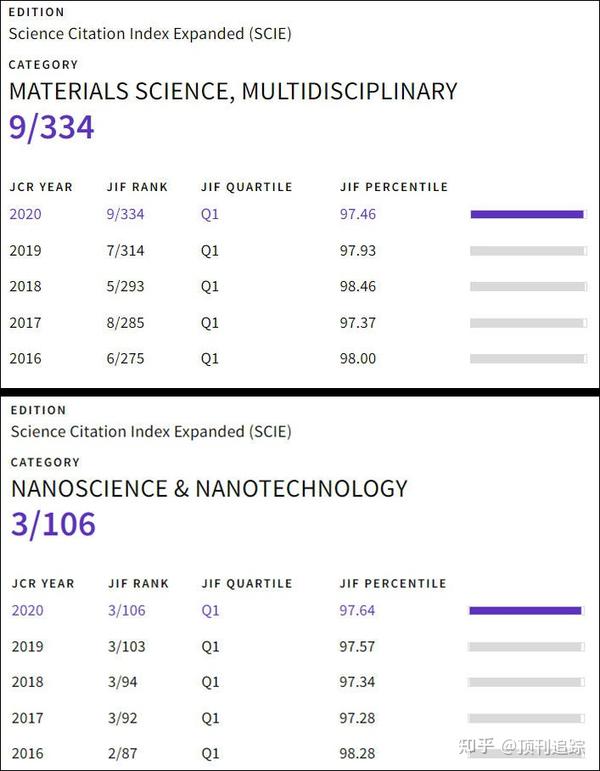Click the 98.46 percentile value for 2018

(x=358, y=286)
